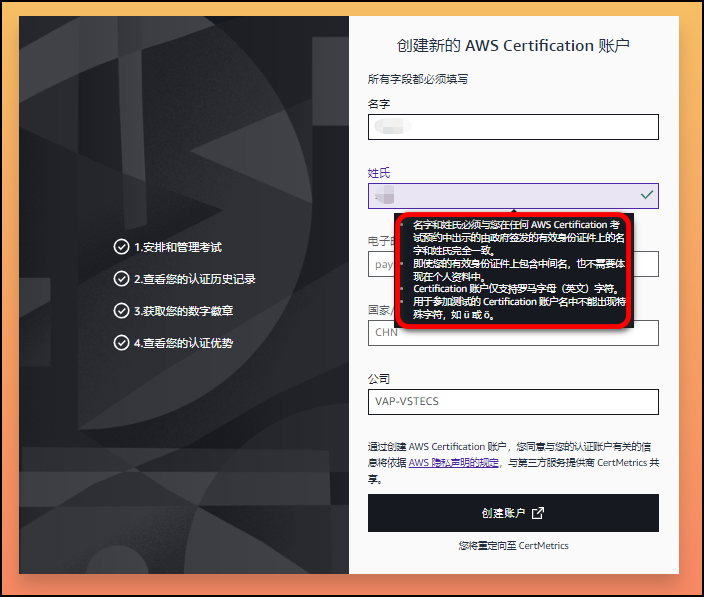
Task: Click the name requirements tooltip popup
Action: [514, 270]
